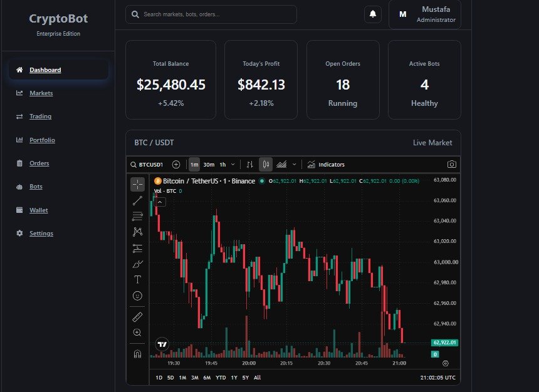The width and height of the screenshot is (539, 392).
Task: Open the Markets sidebar link
Action: point(41,93)
